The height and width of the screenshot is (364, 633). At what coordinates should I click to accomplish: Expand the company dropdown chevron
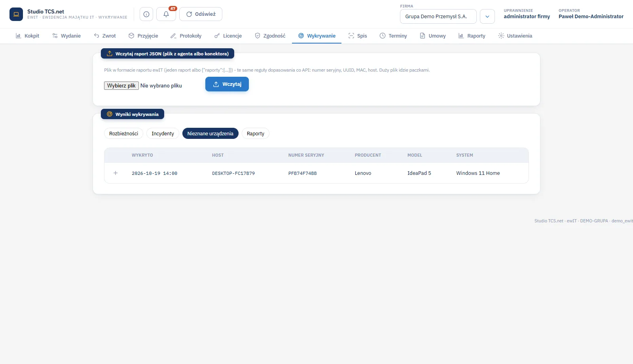coord(487,17)
